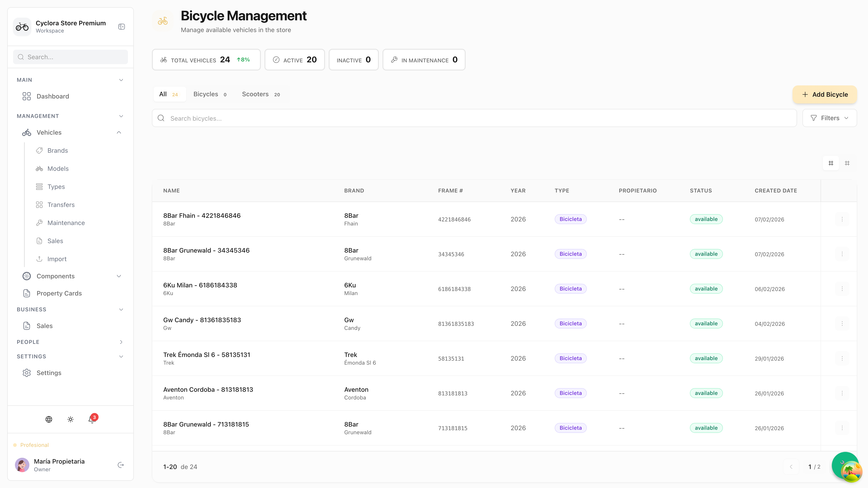Expand the Components section
868x488 pixels.
click(x=119, y=276)
